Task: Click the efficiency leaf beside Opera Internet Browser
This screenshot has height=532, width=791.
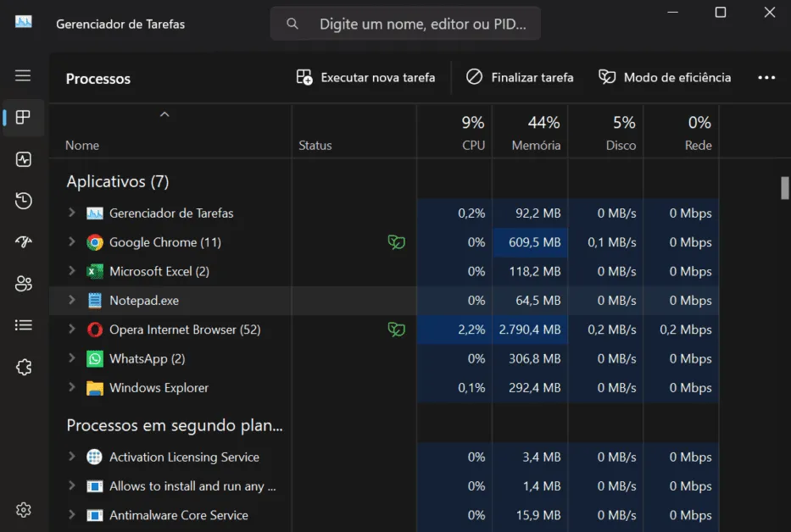Action: click(x=396, y=330)
